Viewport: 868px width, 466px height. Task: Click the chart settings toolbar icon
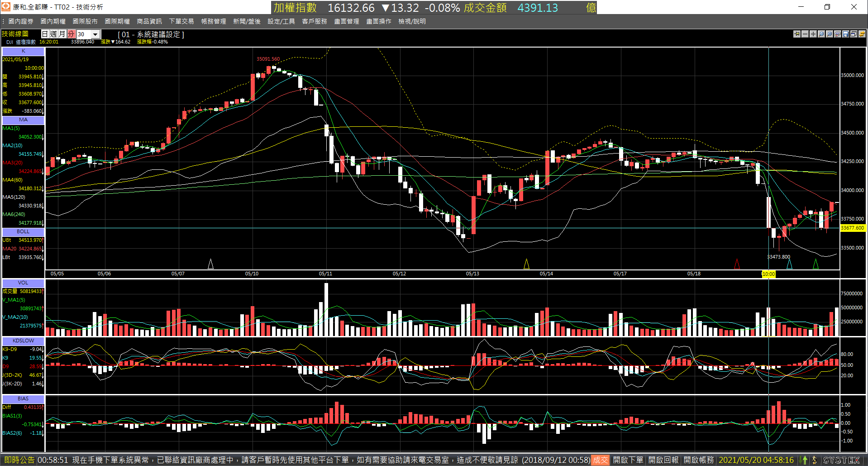838,34
